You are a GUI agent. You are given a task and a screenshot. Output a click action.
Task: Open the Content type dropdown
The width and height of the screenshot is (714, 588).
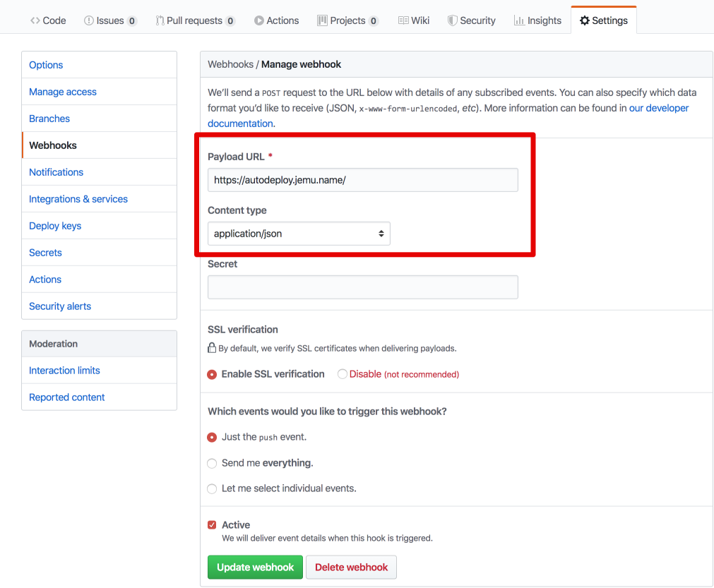coord(298,233)
